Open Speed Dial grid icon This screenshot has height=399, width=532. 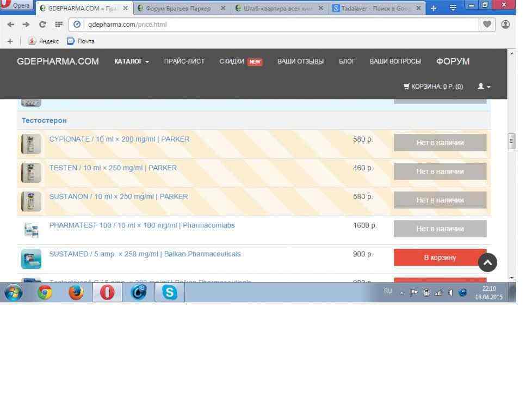(58, 24)
